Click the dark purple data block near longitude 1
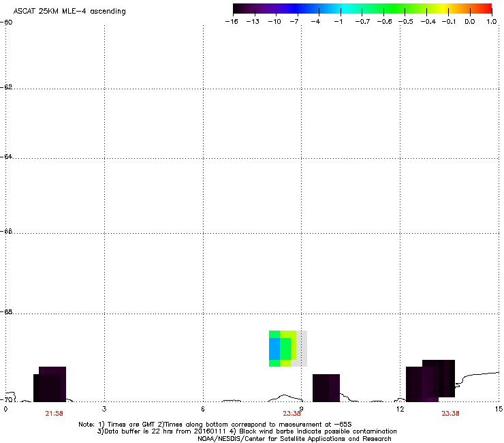The height and width of the screenshot is (443, 504). point(50,384)
